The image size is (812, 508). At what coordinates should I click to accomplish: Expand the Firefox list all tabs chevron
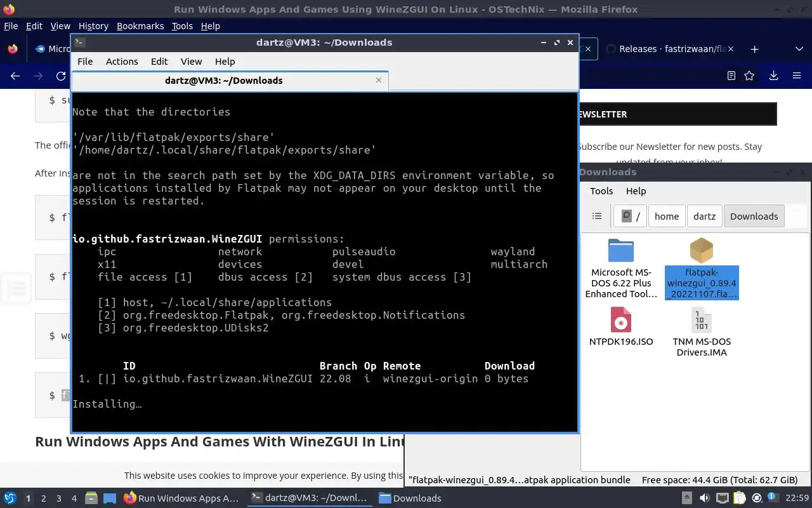tap(799, 49)
